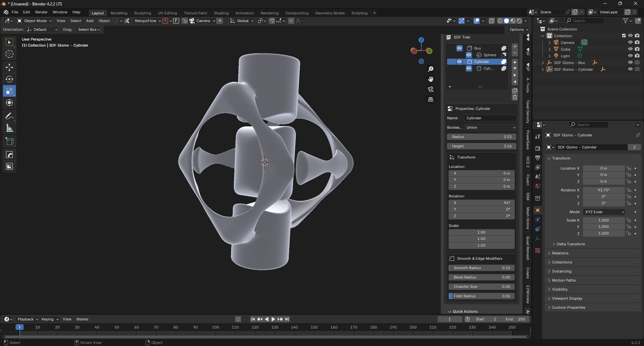Open the Render menu

click(41, 12)
